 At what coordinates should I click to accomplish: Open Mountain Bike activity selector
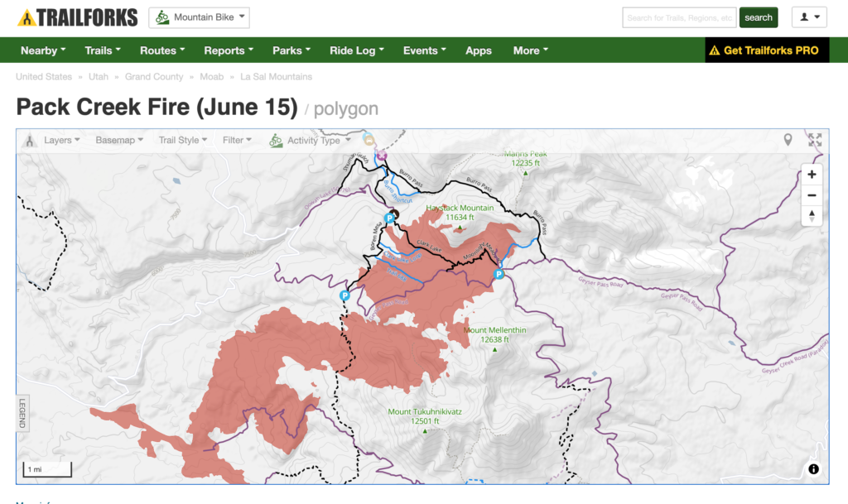tap(199, 17)
